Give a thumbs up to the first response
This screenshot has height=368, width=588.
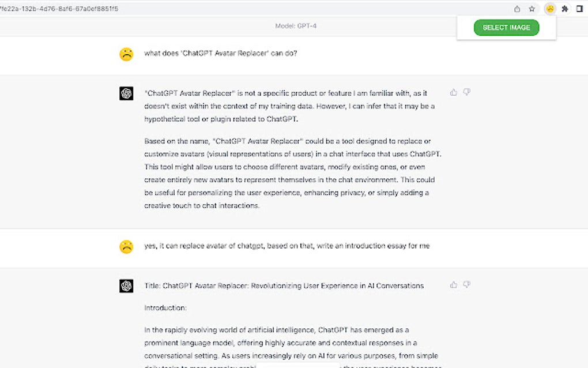tap(454, 92)
